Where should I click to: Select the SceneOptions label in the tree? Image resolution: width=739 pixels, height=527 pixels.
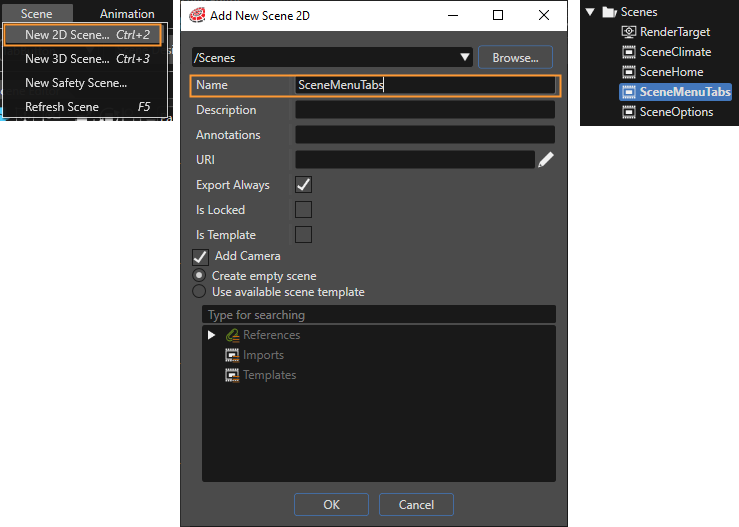(676, 112)
